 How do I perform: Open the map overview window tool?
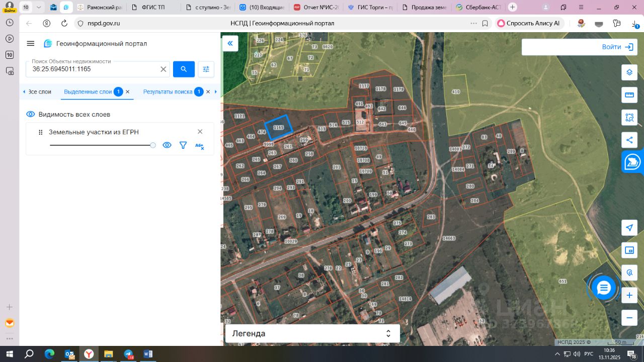(629, 250)
